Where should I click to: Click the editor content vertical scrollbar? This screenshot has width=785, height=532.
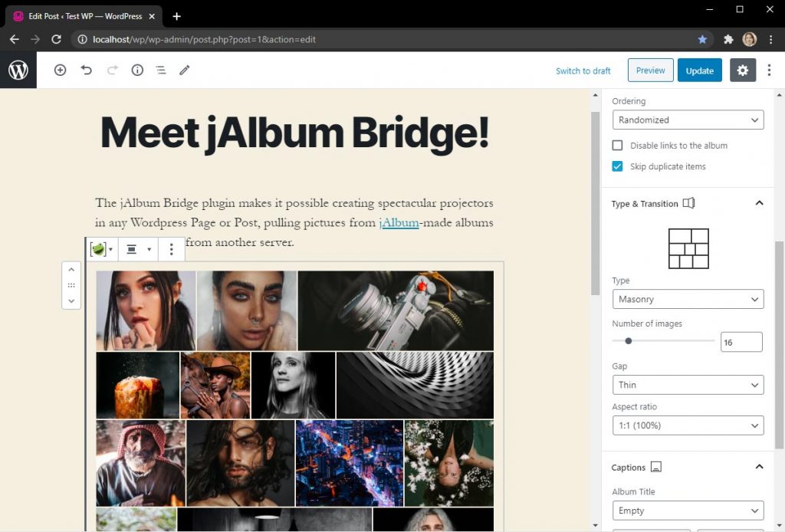pyautogui.click(x=595, y=202)
